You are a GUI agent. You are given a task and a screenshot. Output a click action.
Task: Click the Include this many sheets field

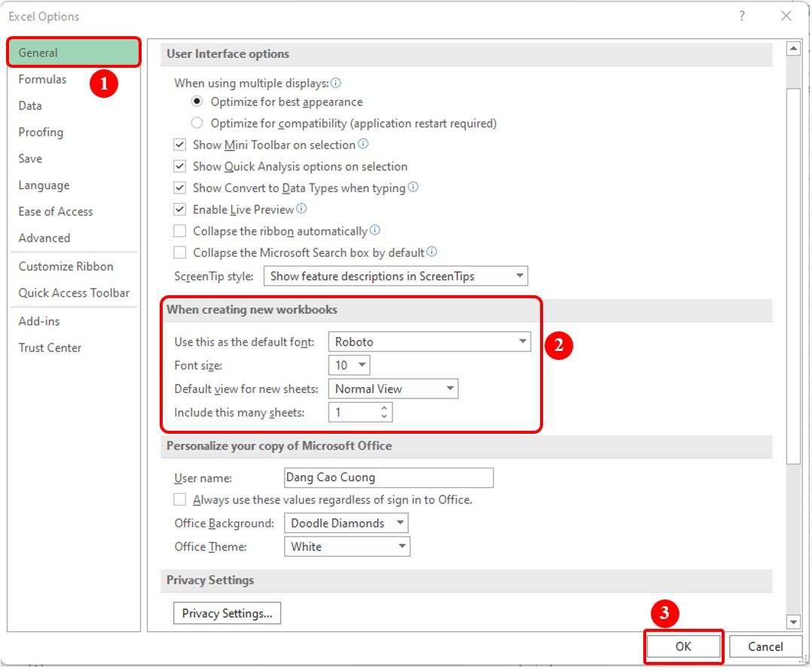point(360,412)
